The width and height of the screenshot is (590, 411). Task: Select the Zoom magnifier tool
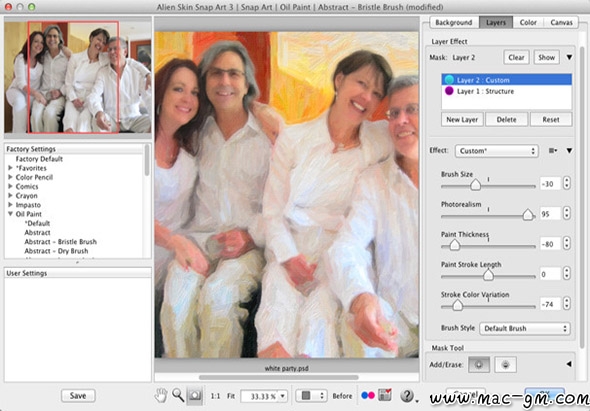178,395
